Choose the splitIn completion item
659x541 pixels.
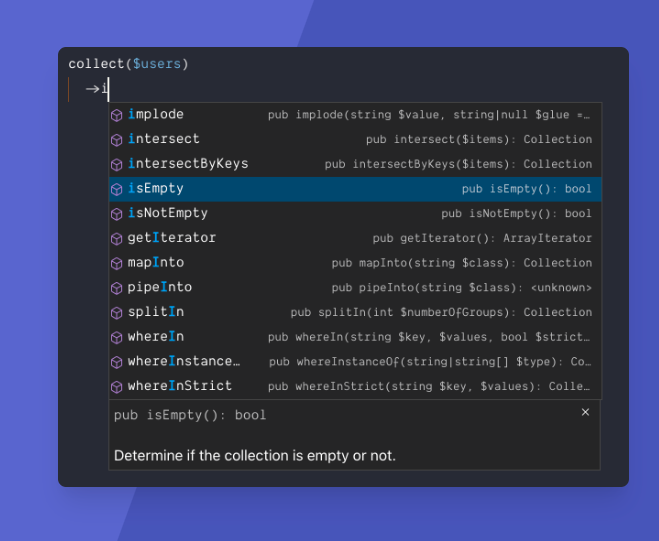(x=355, y=313)
